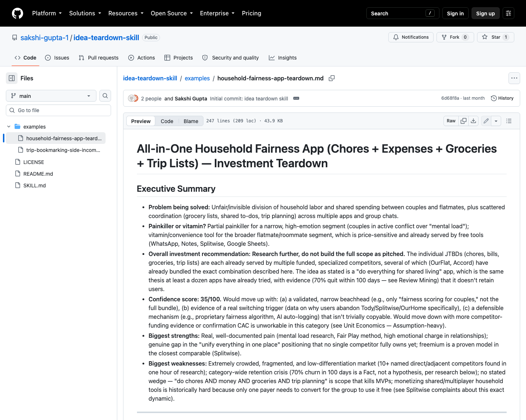Click the commit authors avatar stack

point(133,98)
